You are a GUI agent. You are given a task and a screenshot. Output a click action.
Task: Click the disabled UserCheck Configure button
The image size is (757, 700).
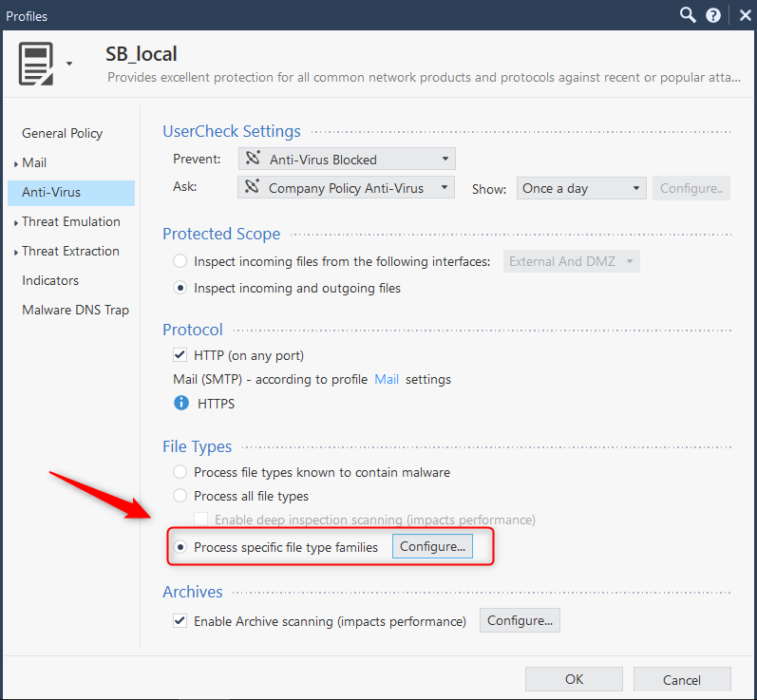coord(691,188)
